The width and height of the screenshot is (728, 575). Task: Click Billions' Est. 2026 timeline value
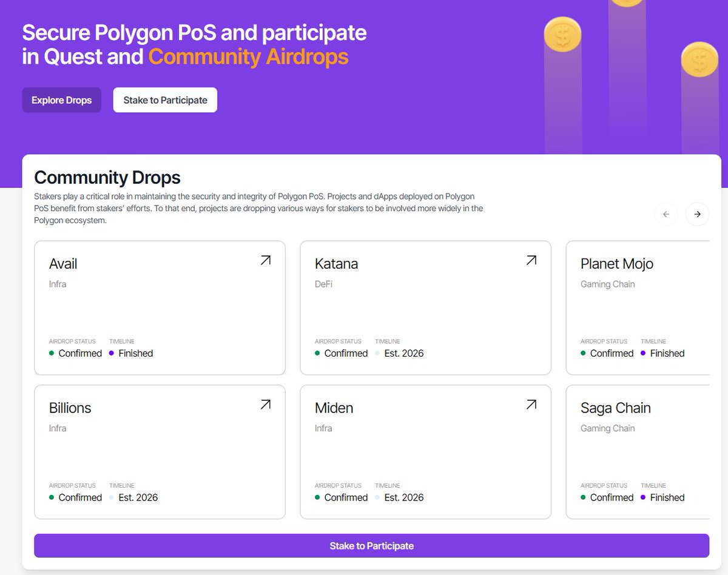pos(138,497)
